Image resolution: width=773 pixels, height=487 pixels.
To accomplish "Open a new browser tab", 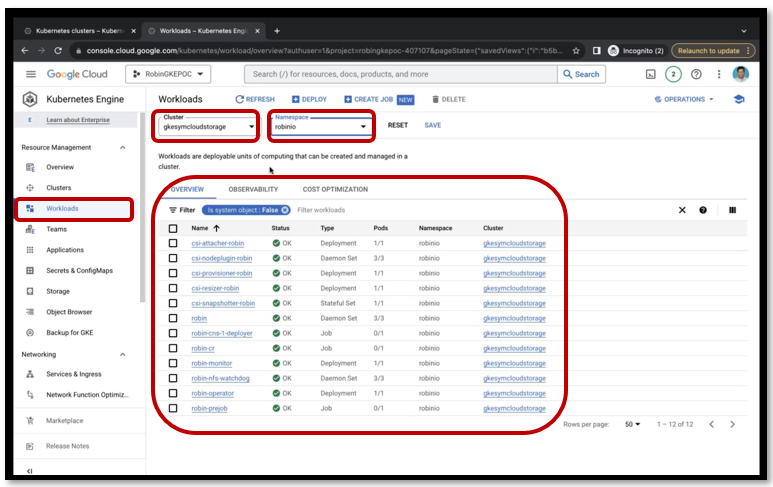I will tap(277, 31).
